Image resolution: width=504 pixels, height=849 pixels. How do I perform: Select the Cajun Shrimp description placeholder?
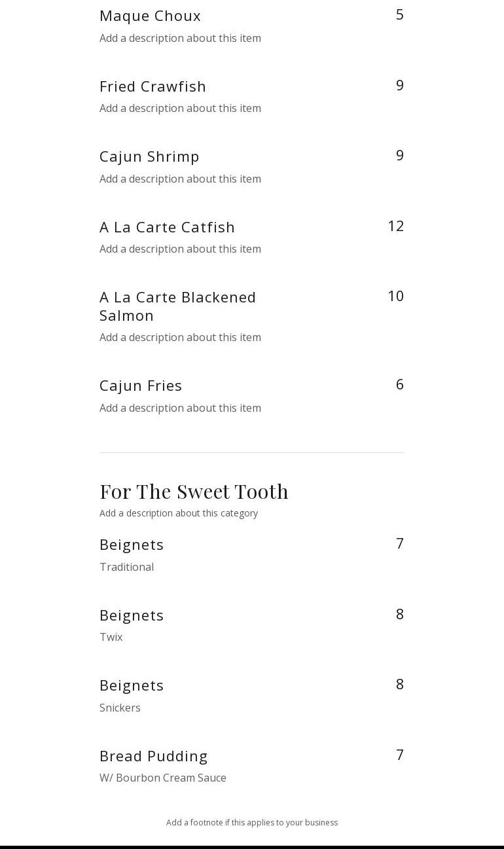[180, 179]
